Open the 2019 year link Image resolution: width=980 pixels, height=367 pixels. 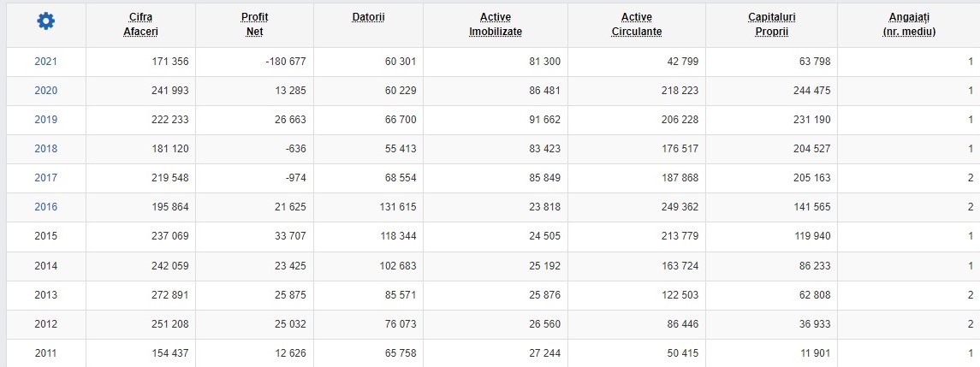click(x=45, y=120)
